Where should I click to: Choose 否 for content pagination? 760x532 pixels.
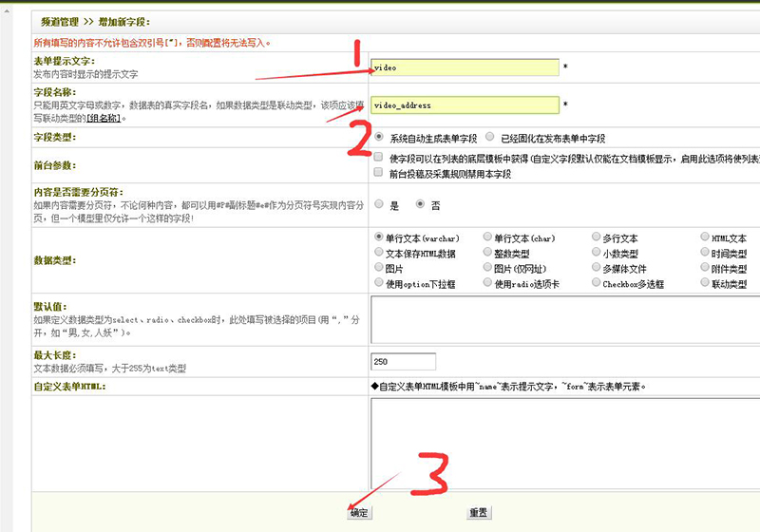(421, 203)
